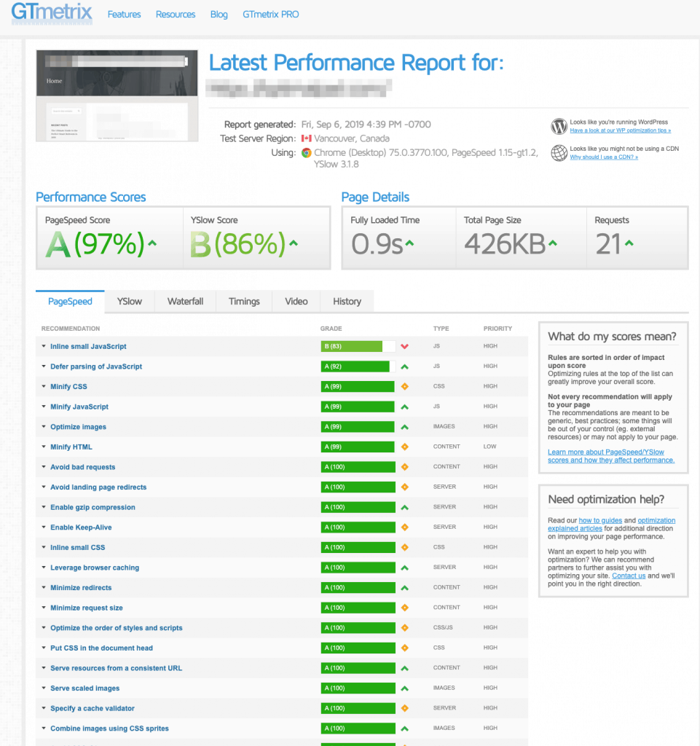700x746 pixels.
Task: Click orange diamond icon for Minify CSS
Action: (x=405, y=386)
